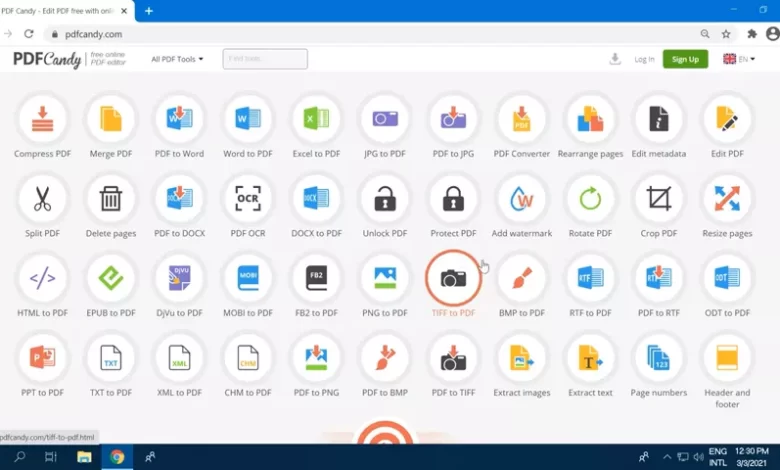Choose the Add watermark tool
The height and width of the screenshot is (470, 780).
[x=521, y=199]
